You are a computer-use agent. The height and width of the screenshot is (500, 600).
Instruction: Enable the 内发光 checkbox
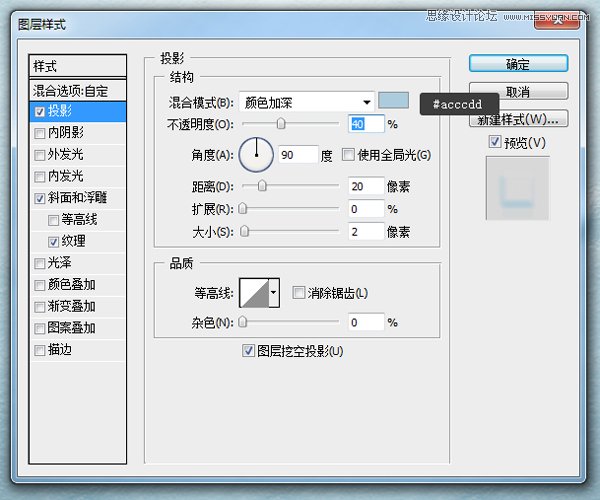pos(40,177)
